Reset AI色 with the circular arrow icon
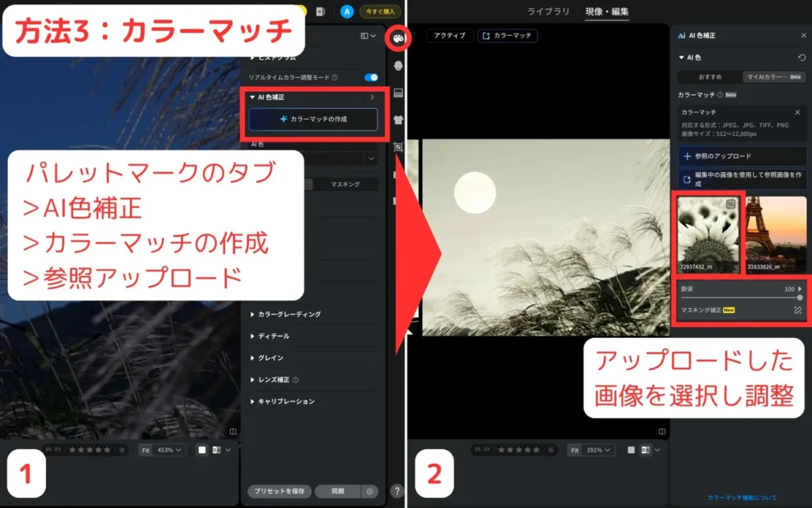 pos(802,58)
